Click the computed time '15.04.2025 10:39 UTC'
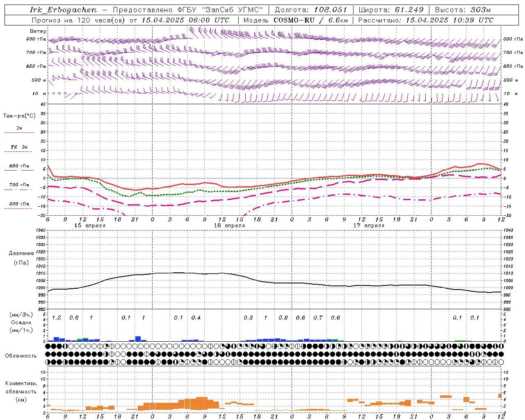Screen dimensions: 525x420 pos(450,20)
